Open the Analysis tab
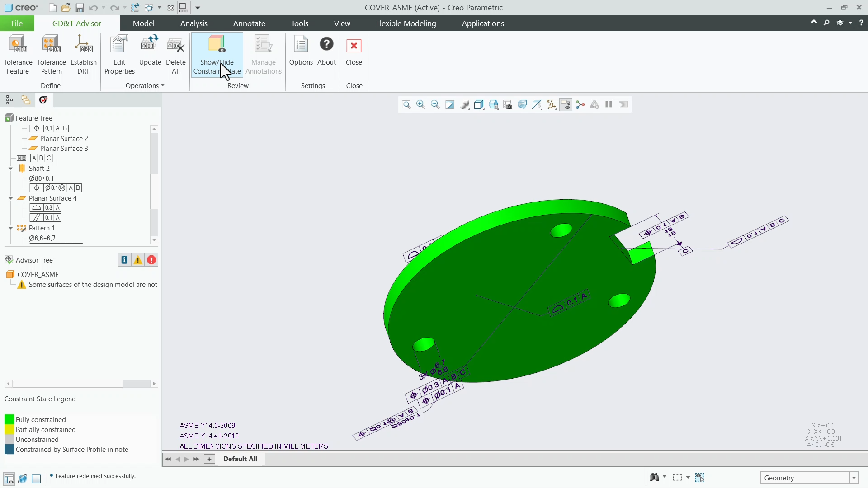The image size is (868, 488). pyautogui.click(x=193, y=23)
